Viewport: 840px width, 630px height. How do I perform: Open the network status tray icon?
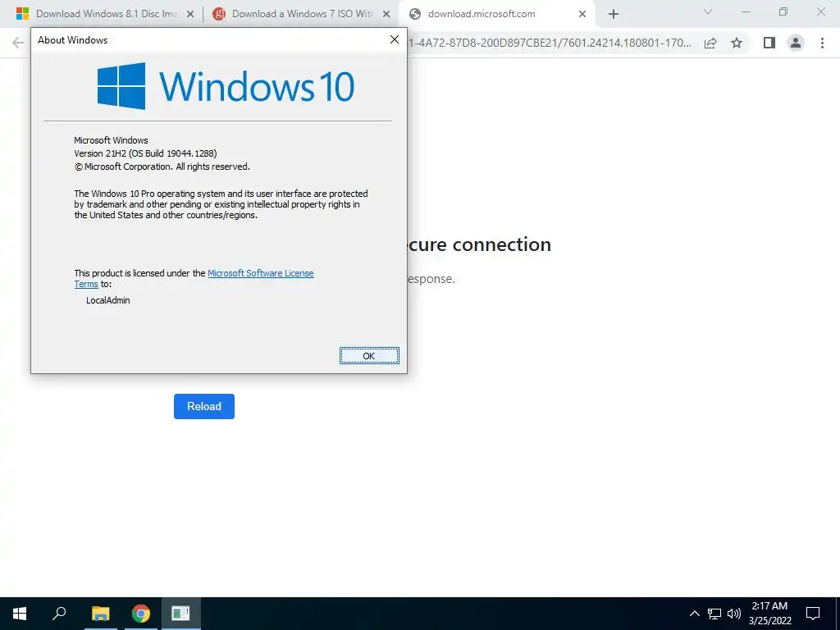714,614
